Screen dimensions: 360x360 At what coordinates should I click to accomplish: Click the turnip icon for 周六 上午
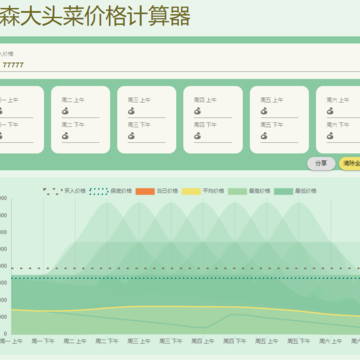330,111
